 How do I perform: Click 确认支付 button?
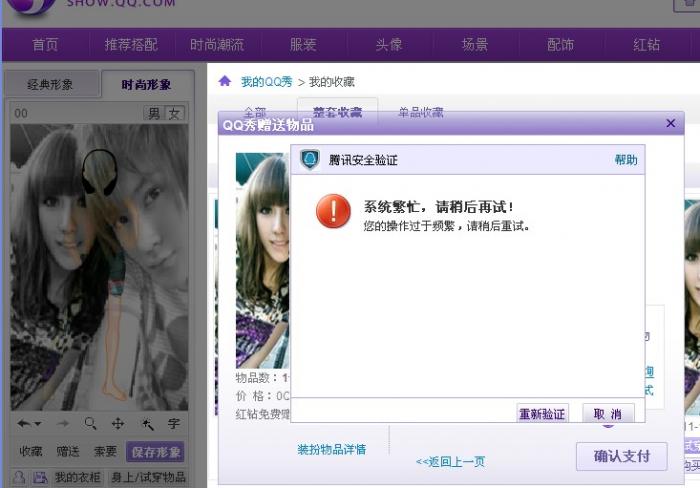[621, 456]
